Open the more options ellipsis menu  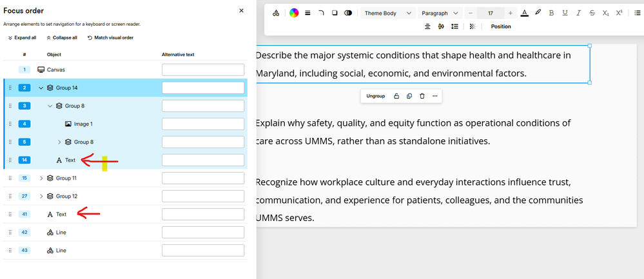click(435, 96)
